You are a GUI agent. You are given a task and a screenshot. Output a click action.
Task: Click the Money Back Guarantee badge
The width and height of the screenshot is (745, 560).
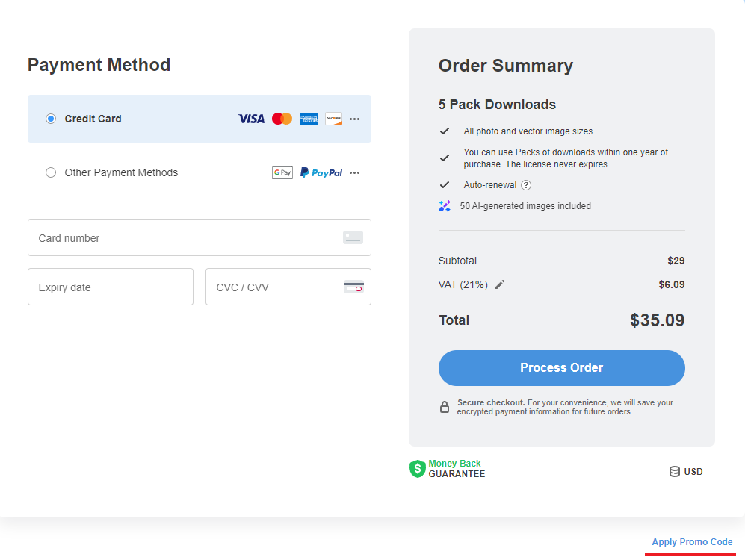coord(447,469)
